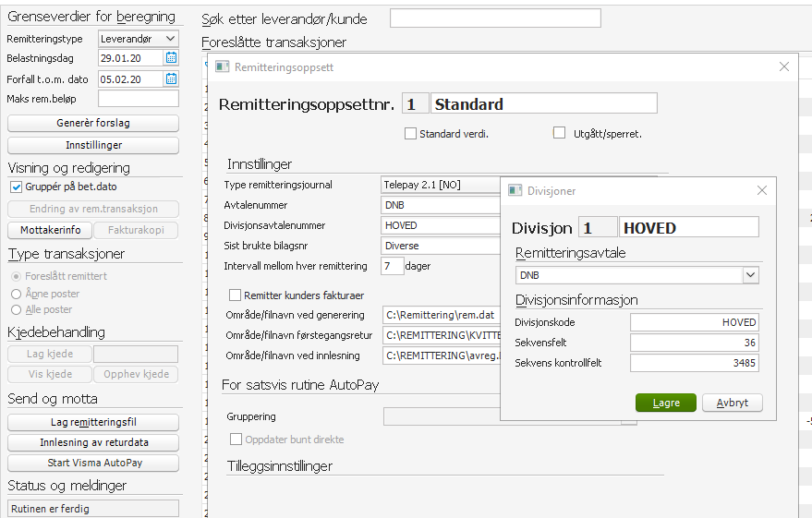Close the Divisjoner dialog
Screen dimensions: 812x518
pos(762,190)
